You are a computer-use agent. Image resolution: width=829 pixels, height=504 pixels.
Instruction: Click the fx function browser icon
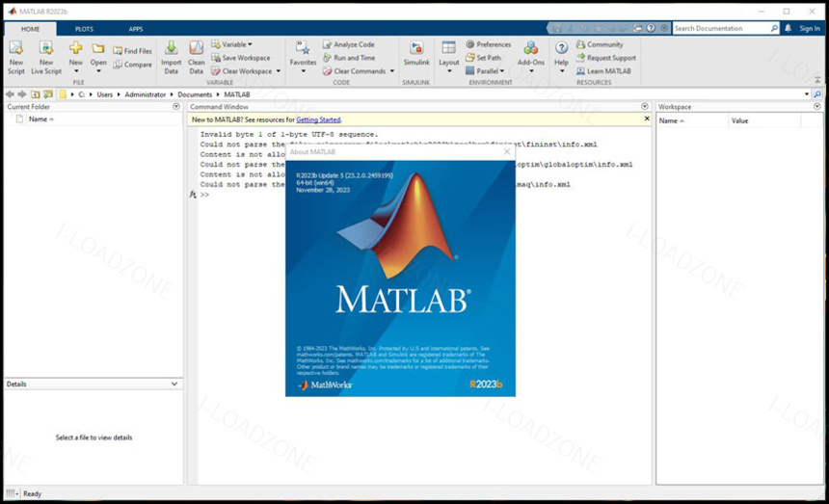[193, 195]
